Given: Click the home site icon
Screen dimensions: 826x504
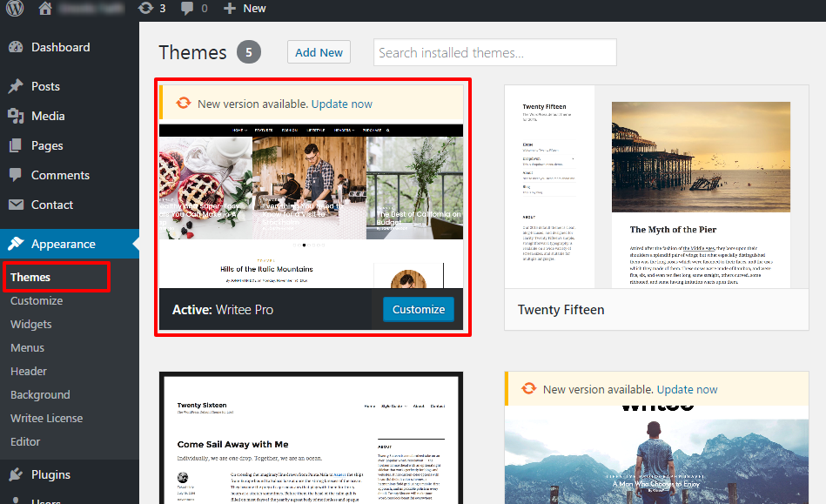Looking at the screenshot, I should coord(45,9).
